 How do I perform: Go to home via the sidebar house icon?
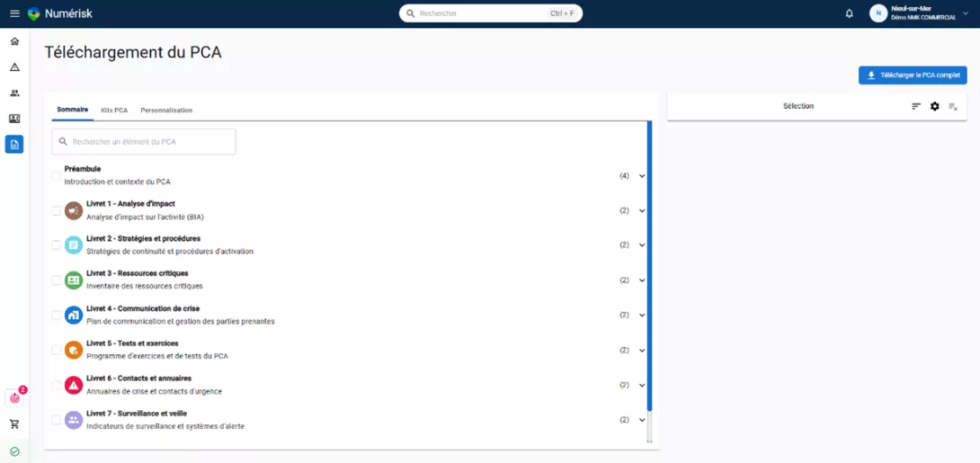14,41
